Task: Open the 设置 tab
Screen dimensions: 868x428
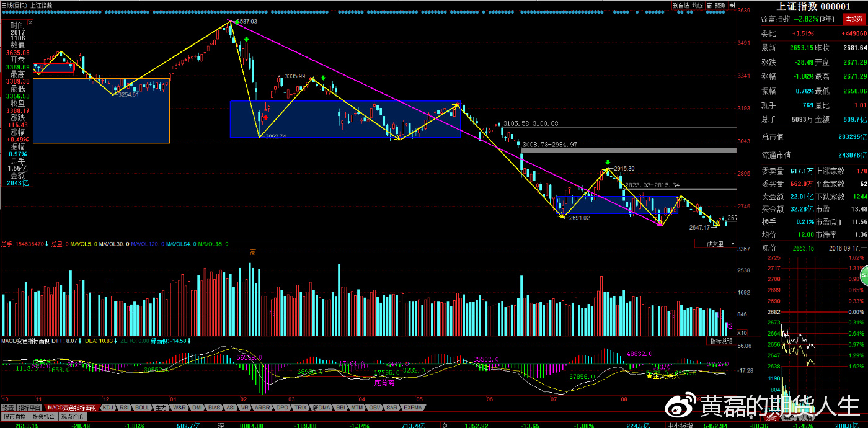Action: point(8,408)
